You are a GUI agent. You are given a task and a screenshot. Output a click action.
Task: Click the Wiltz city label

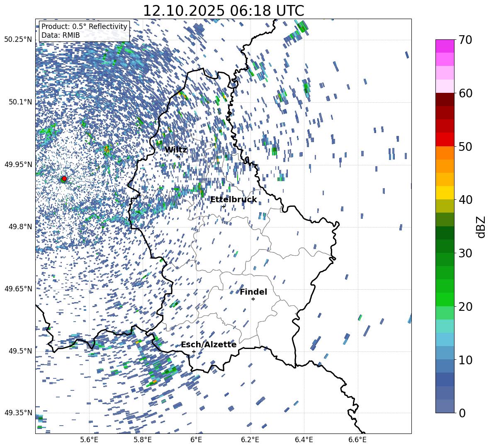[176, 150]
